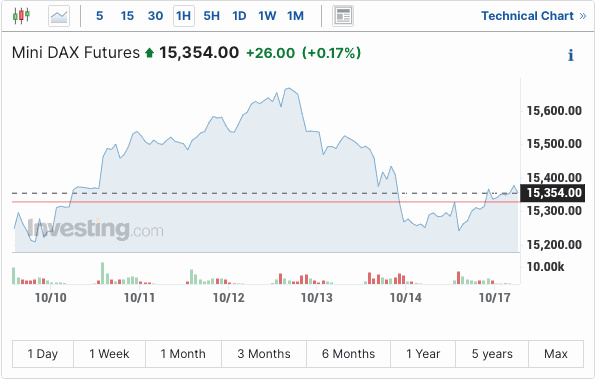
Task: Open the Technical Chart link
Action: [534, 16]
